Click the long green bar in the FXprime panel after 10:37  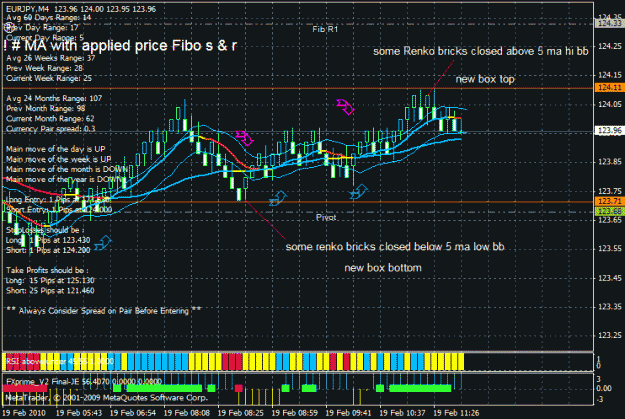(x=420, y=388)
